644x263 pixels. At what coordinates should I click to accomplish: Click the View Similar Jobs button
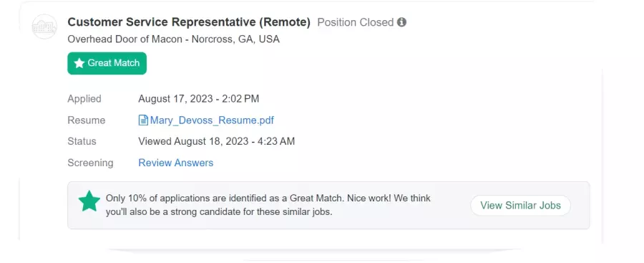pyautogui.click(x=520, y=206)
